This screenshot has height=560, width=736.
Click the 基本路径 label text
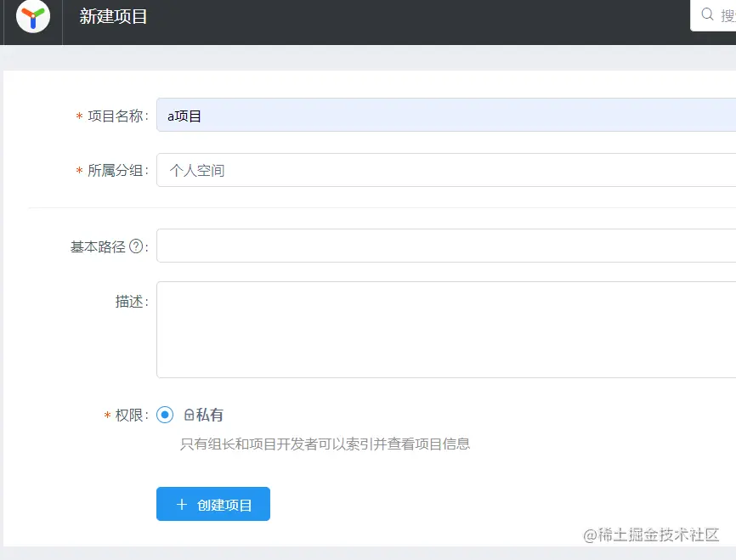tap(98, 247)
